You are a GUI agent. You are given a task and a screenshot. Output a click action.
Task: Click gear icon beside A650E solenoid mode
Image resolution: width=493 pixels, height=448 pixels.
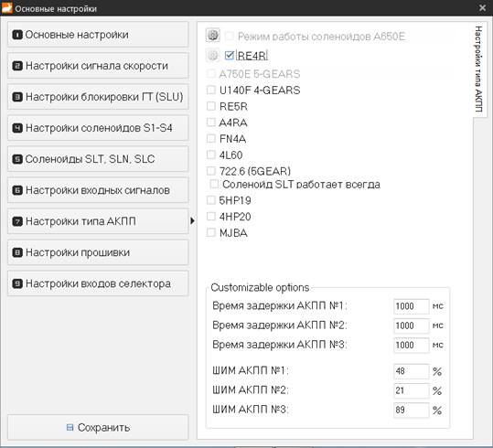[213, 35]
